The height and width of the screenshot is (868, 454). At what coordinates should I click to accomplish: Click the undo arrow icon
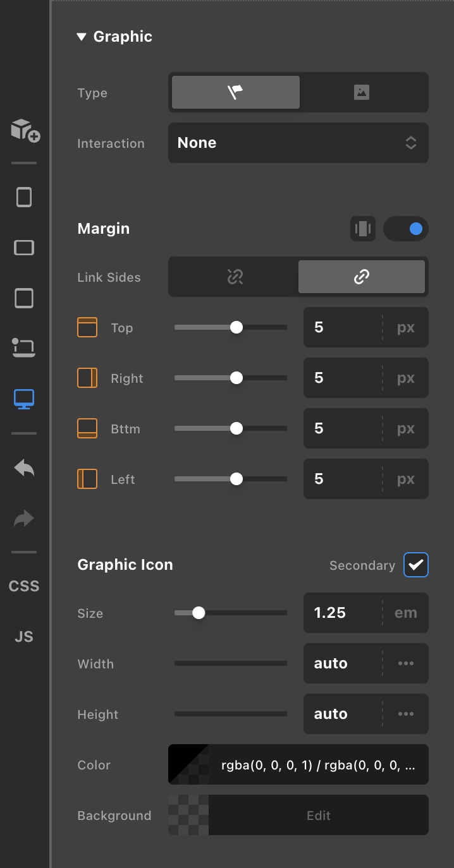pyautogui.click(x=24, y=468)
